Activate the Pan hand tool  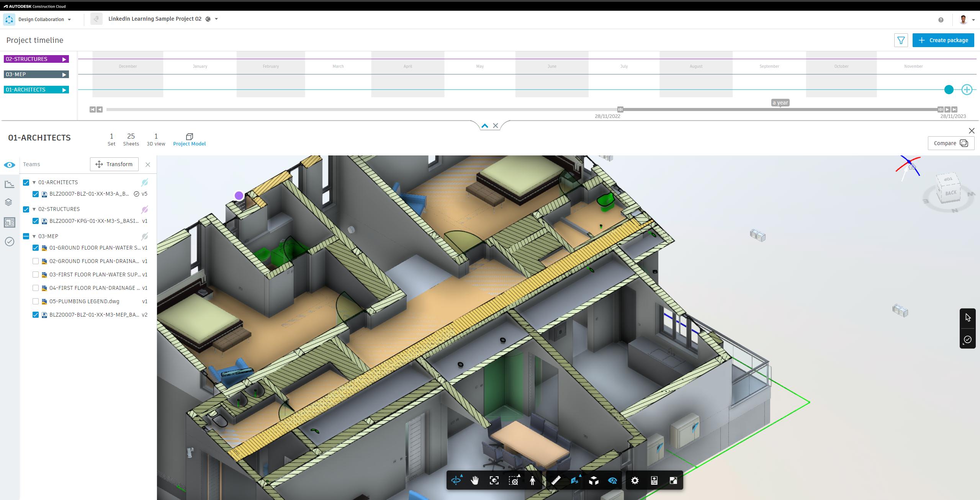[475, 480]
